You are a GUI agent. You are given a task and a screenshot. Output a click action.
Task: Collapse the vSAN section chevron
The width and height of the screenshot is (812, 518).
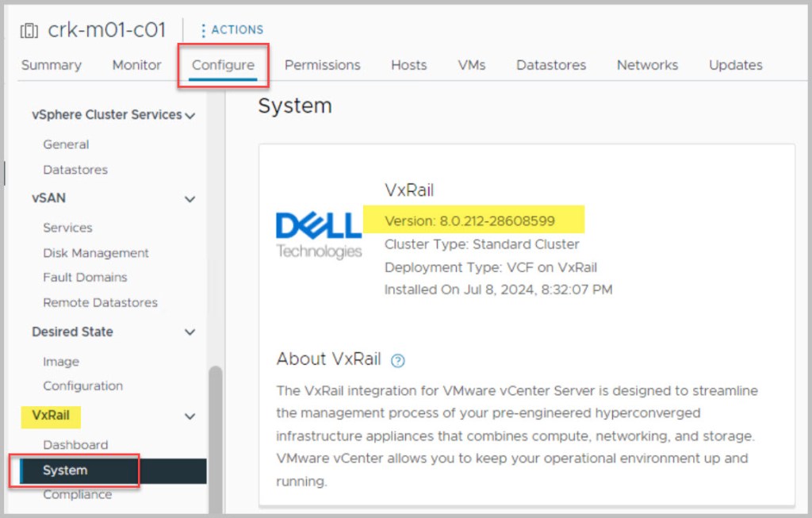pyautogui.click(x=190, y=199)
